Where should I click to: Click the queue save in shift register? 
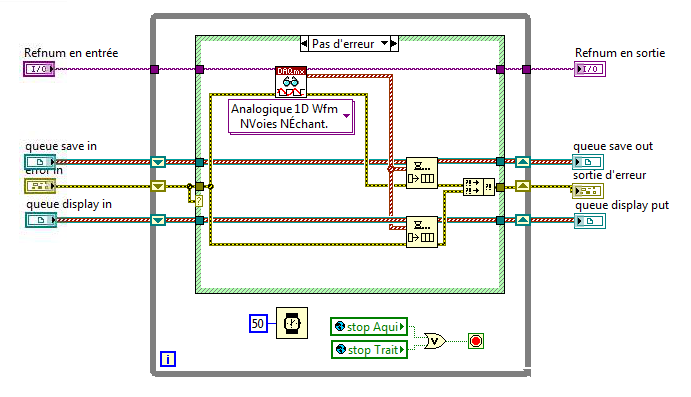coord(158,162)
